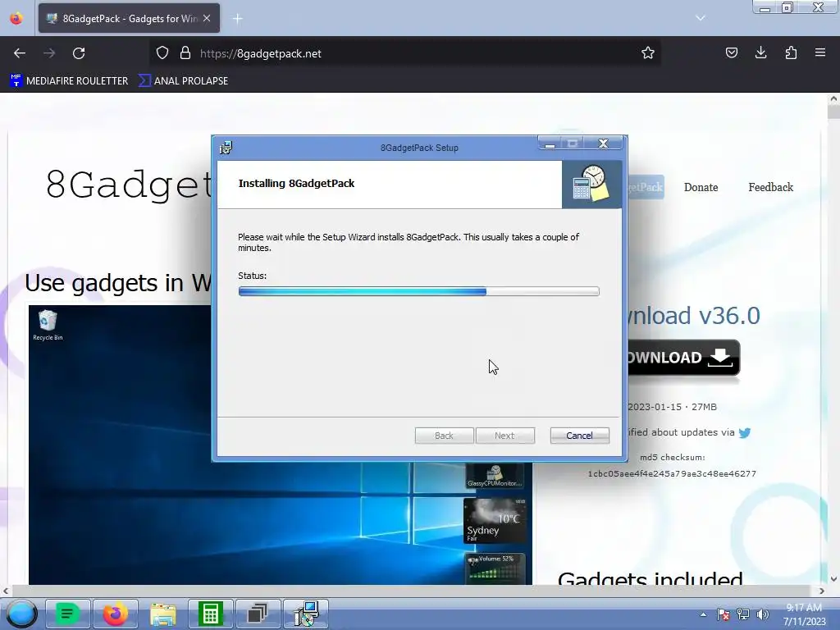840x630 pixels.
Task: Show hidden tray icons arrow
Action: [x=703, y=614]
